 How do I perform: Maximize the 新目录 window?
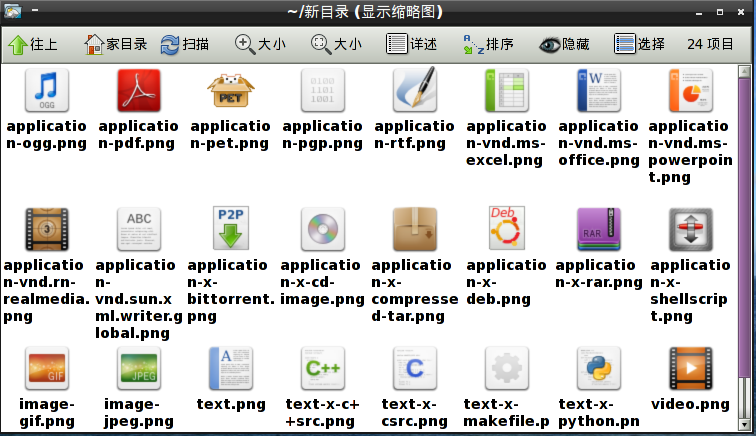click(x=720, y=12)
